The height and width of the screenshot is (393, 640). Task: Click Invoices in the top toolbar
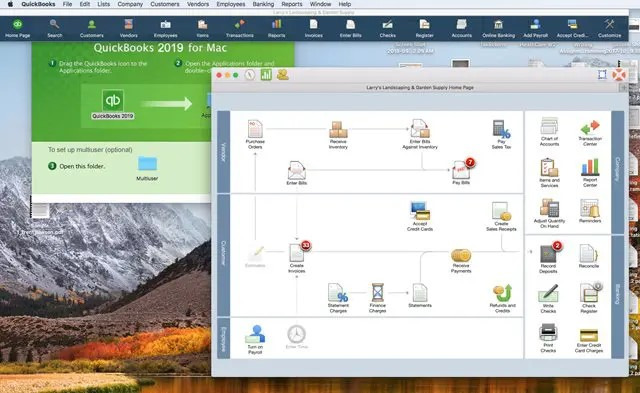tap(313, 28)
